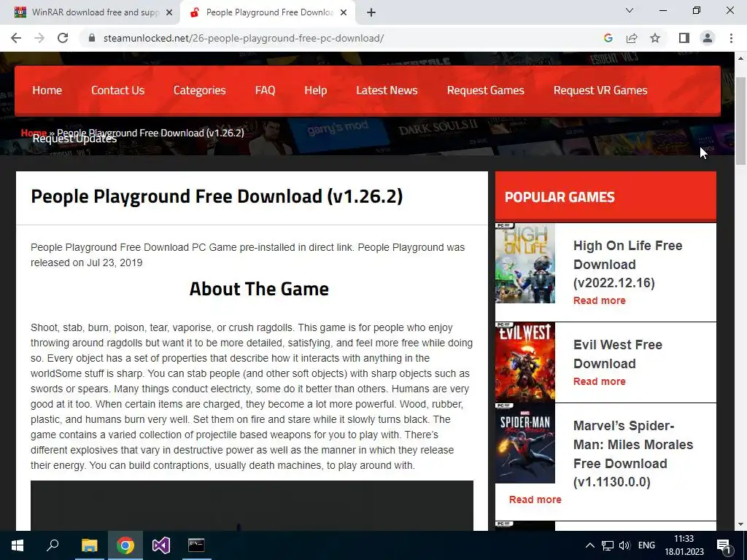
Task: Open taskbar clock and date
Action: [x=684, y=545]
